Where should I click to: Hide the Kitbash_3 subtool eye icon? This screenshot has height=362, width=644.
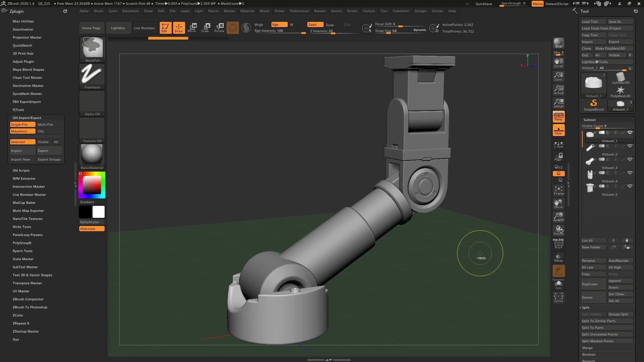(630, 159)
